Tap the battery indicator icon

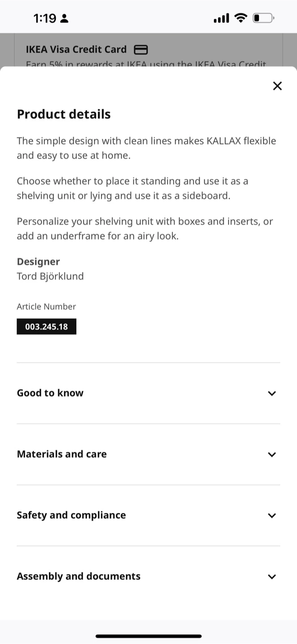[x=264, y=18]
